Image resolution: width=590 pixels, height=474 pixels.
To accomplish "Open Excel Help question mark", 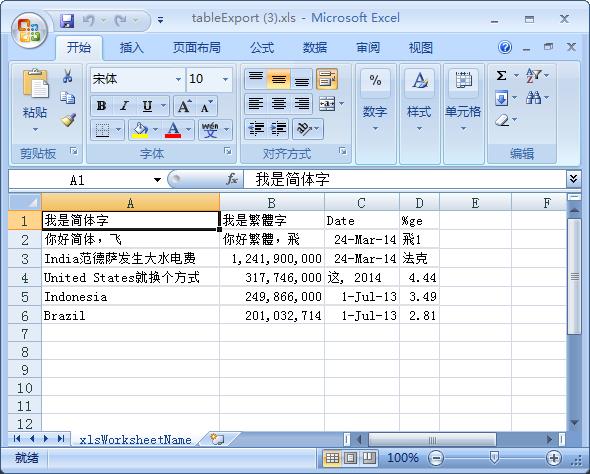I will [505, 47].
